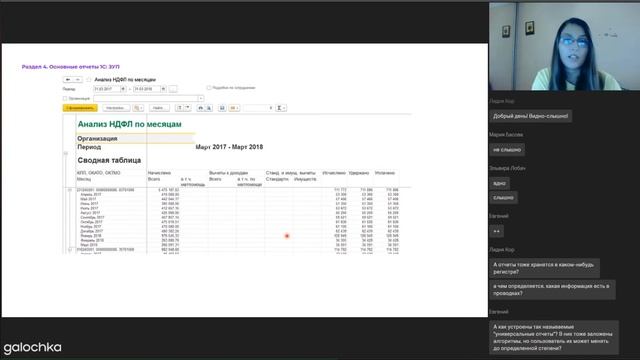Print the report with the printer icon
The width and height of the screenshot is (640, 360).
(200, 108)
